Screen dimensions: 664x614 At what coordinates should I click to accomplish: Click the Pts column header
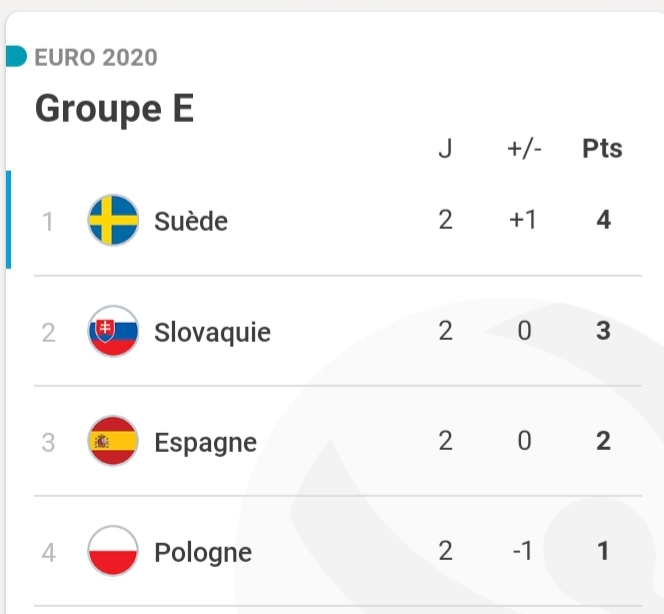[602, 149]
